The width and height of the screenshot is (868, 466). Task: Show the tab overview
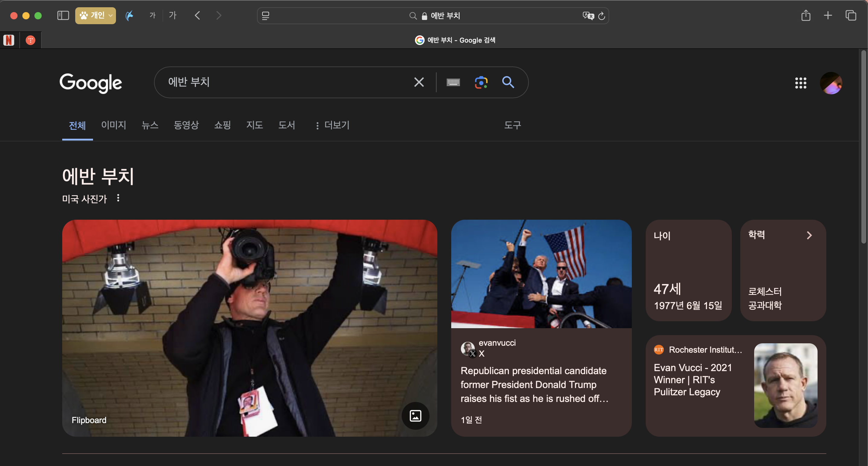click(x=850, y=15)
